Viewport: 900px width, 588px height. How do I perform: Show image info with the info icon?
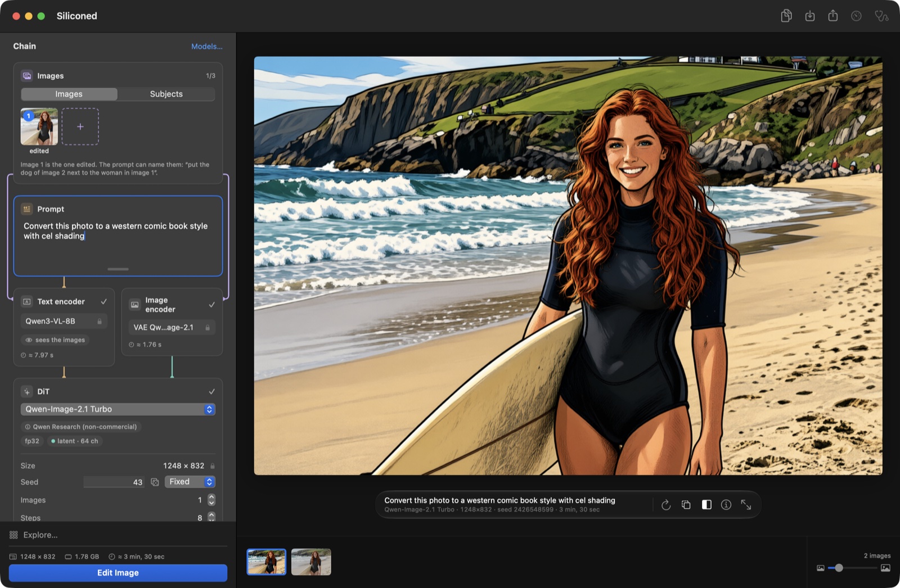click(726, 505)
